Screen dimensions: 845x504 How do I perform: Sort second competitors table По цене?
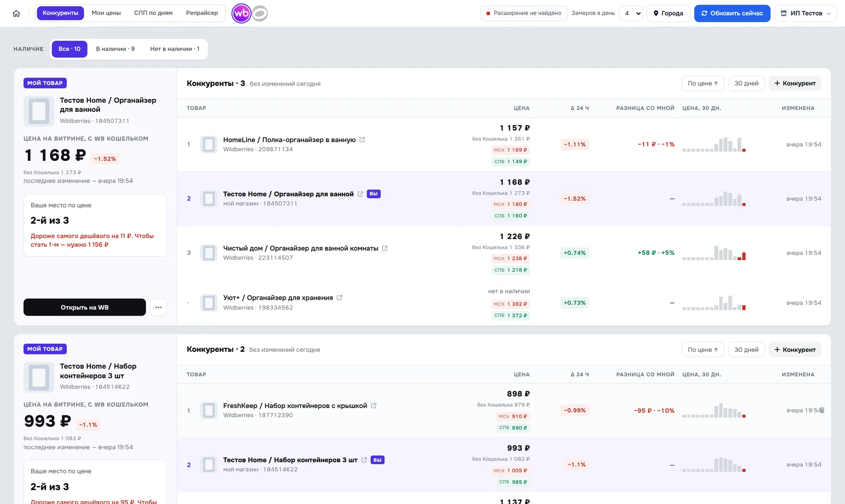point(703,349)
